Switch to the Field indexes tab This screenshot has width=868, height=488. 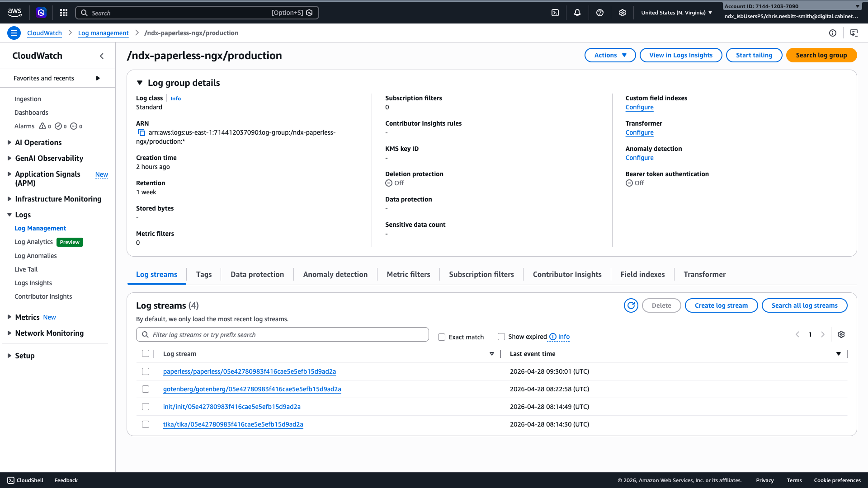[643, 274]
